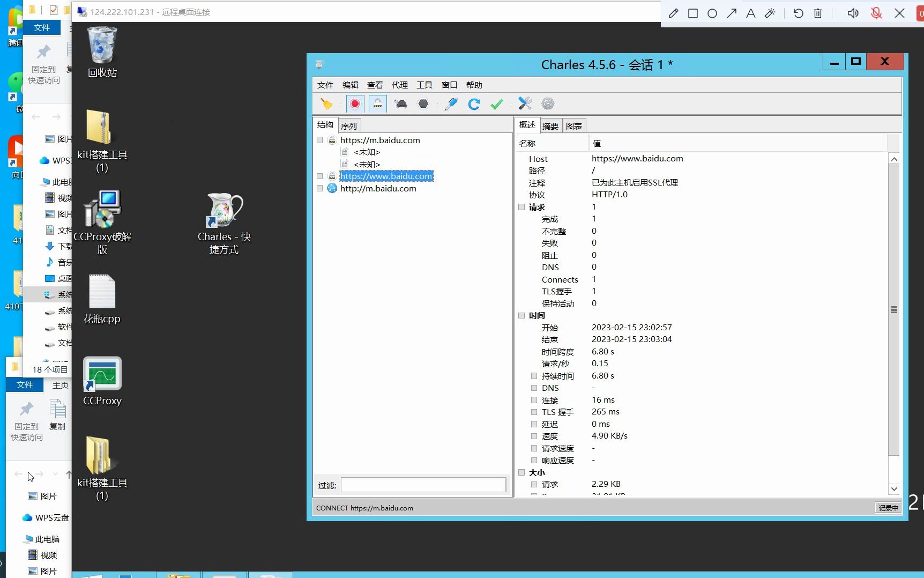The height and width of the screenshot is (578, 924).
Task: Collapse the 大小 section
Action: click(521, 472)
